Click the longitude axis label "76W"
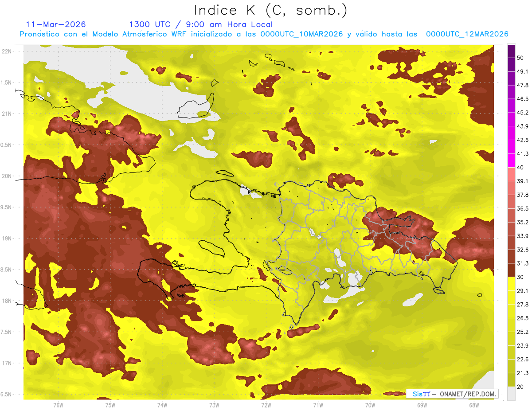Viewport: 532px width, 411px height. 58,405
